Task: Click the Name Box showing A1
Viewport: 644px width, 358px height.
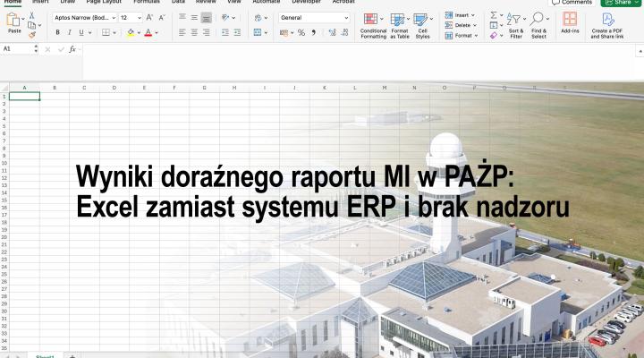Action: [x=17, y=49]
